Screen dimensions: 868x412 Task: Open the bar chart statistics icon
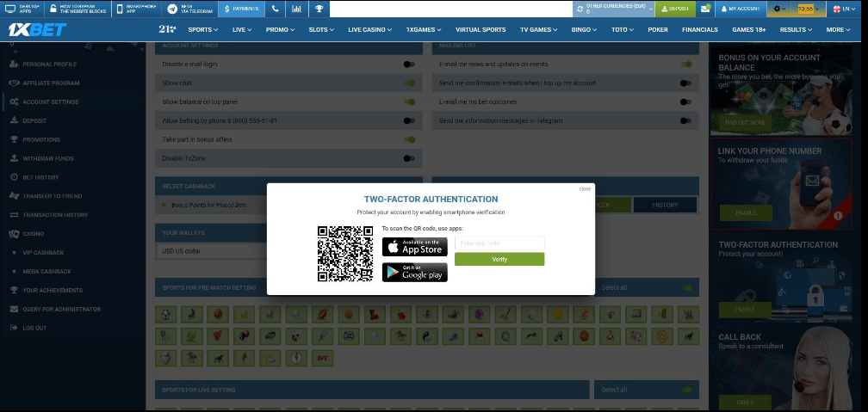[x=297, y=9]
